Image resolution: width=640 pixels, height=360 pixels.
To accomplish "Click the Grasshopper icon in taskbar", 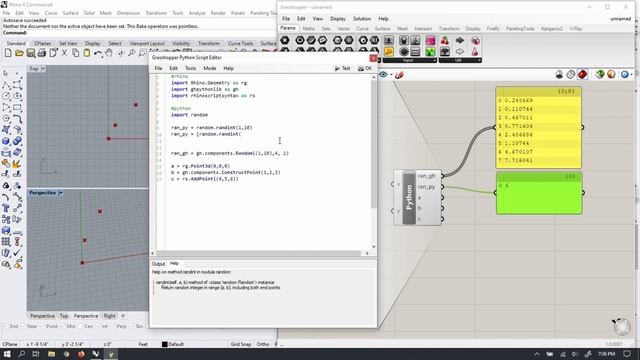I will click(x=111, y=354).
